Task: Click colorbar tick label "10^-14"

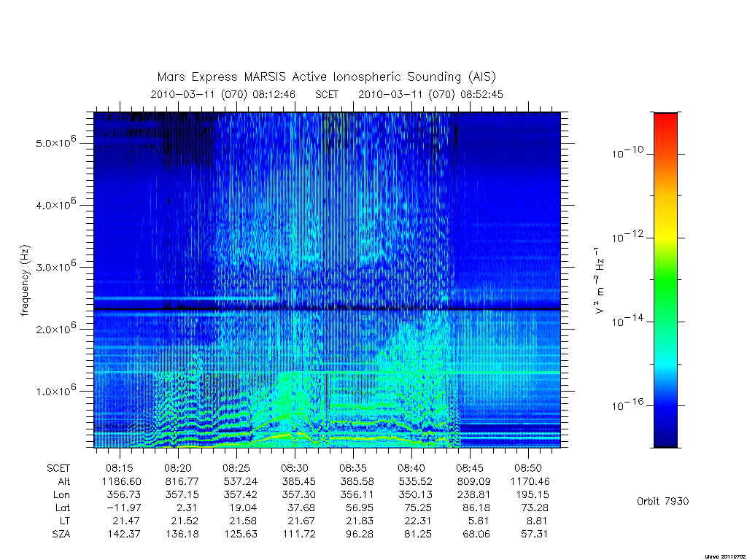Action: tap(627, 320)
